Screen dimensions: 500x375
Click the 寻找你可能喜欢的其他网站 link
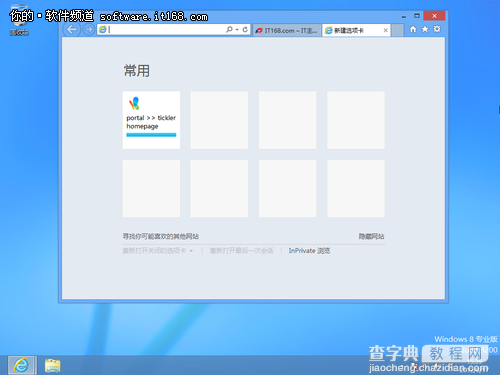[x=161, y=236]
